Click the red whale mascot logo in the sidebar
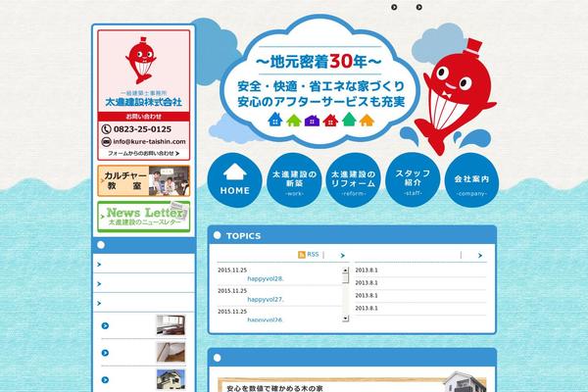588x392 pixels. pyautogui.click(x=141, y=61)
